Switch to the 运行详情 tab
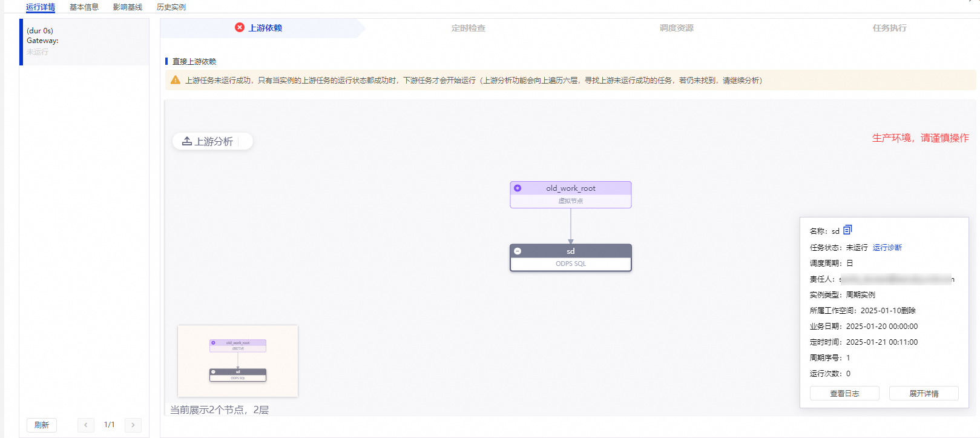This screenshot has height=438, width=980. coord(41,7)
